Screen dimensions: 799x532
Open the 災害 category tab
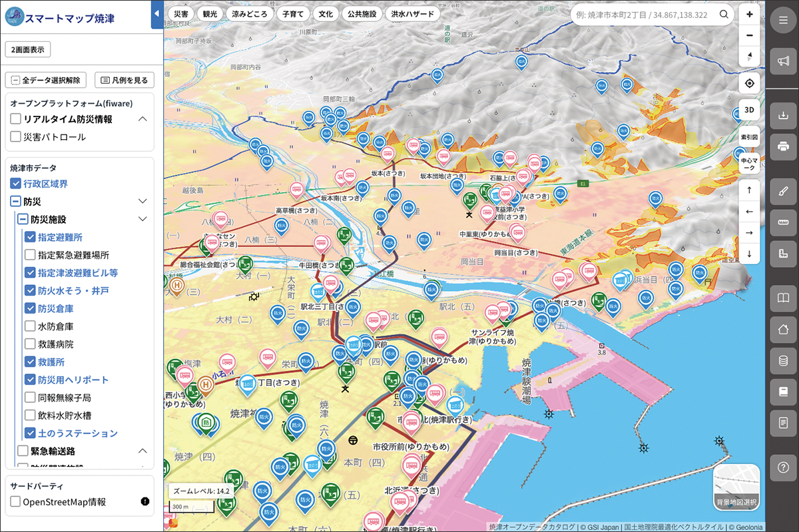180,13
